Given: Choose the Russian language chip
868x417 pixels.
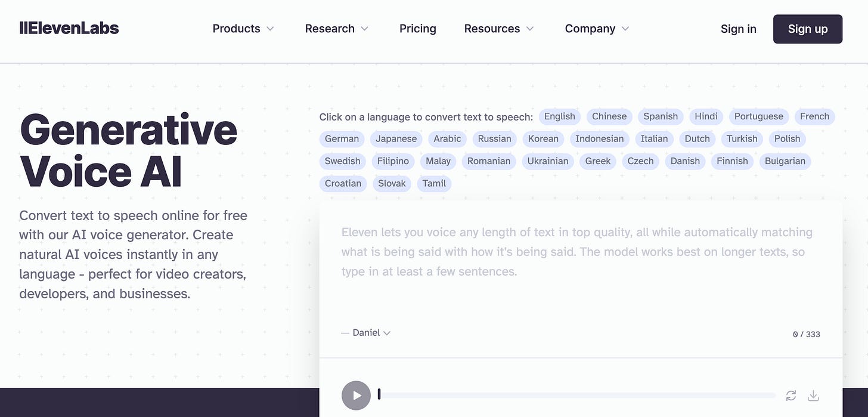Looking at the screenshot, I should pyautogui.click(x=495, y=138).
